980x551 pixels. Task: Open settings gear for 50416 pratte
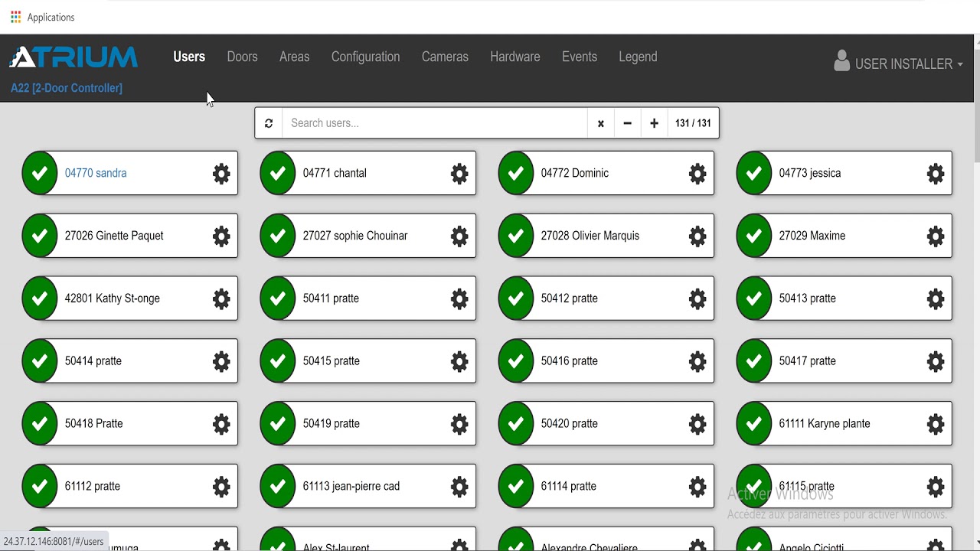point(697,361)
